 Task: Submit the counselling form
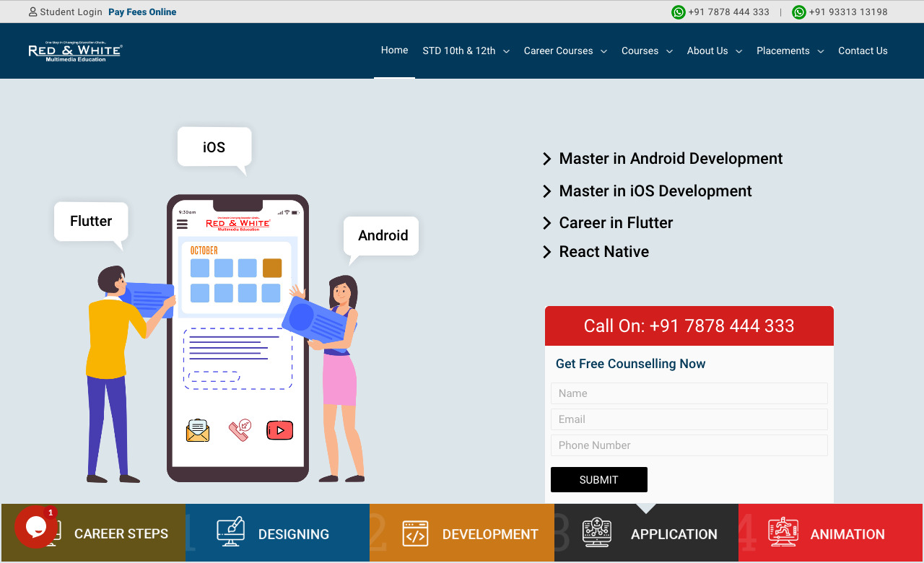tap(599, 480)
